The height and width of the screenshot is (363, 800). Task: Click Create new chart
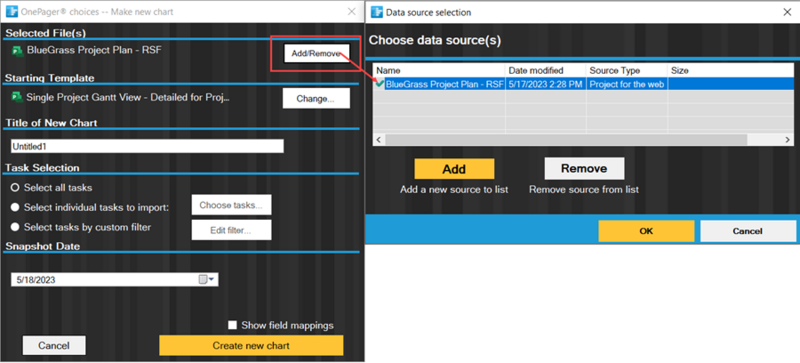point(251,346)
